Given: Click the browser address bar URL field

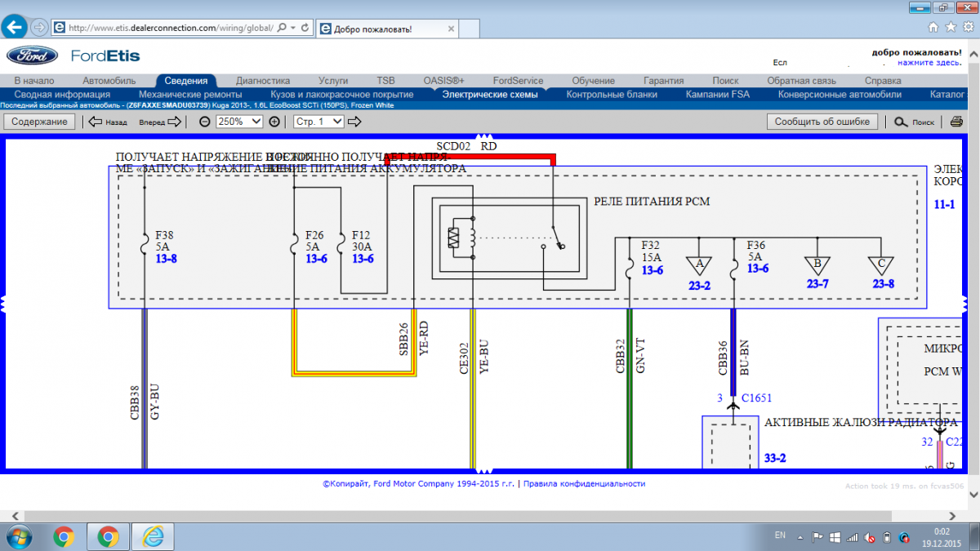Looking at the screenshot, I should pos(171,28).
